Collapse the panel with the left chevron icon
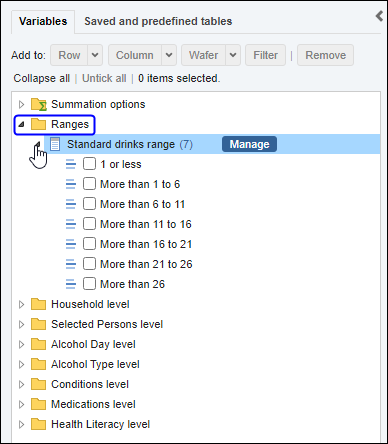 (379, 16)
